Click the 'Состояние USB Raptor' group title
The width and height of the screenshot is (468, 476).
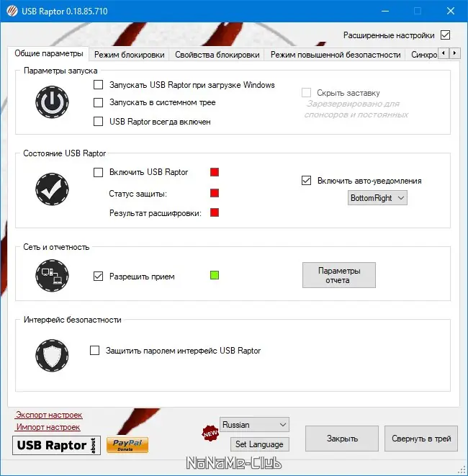[x=64, y=153]
